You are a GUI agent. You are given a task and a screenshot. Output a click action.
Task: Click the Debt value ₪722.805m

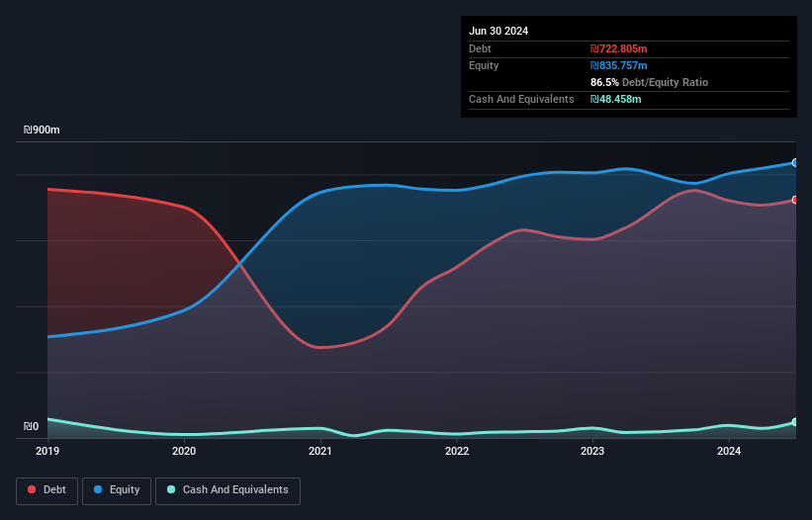[x=619, y=48]
